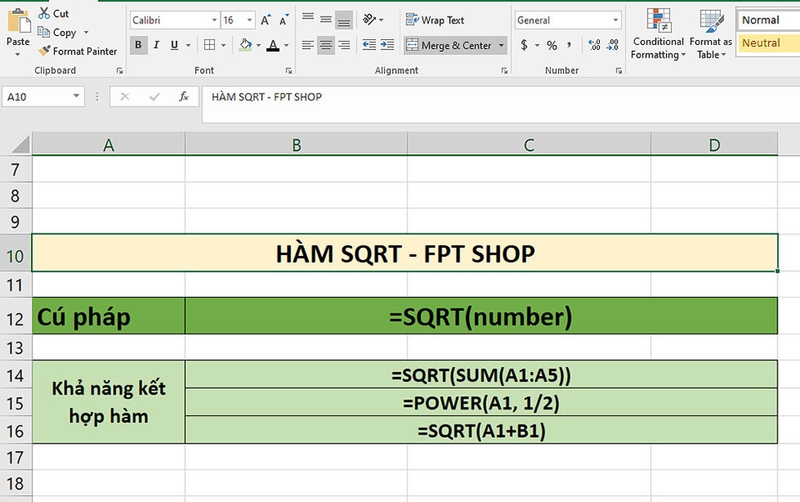
Task: Open Alignment settings dialog launcher
Action: tap(504, 71)
